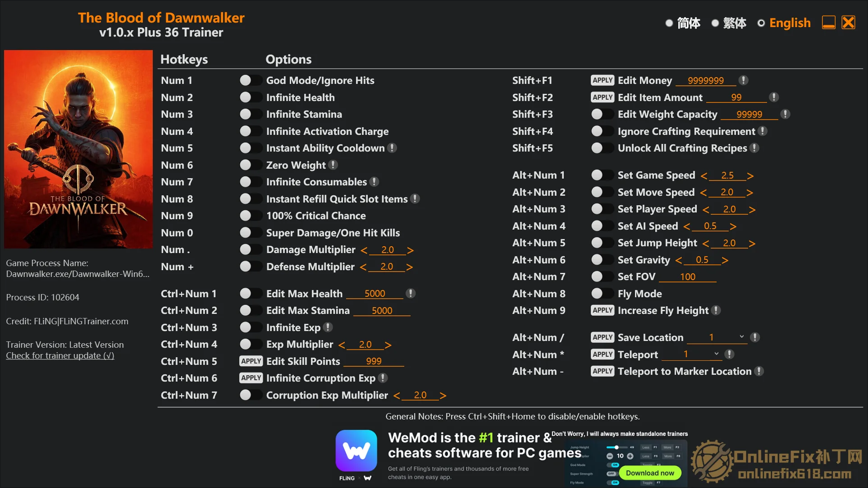The height and width of the screenshot is (488, 868).
Task: Minimize the trainer window
Action: coord(828,23)
